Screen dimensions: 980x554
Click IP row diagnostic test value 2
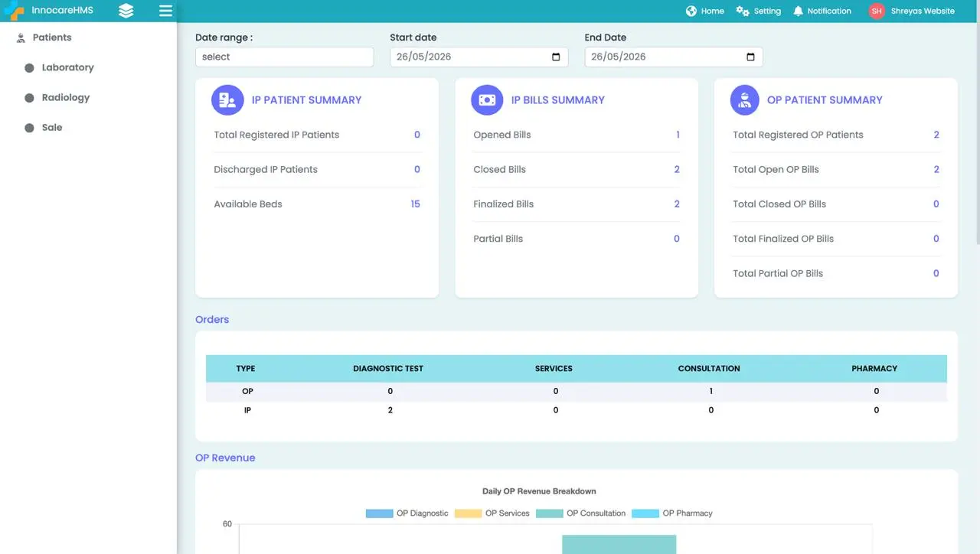pos(390,410)
